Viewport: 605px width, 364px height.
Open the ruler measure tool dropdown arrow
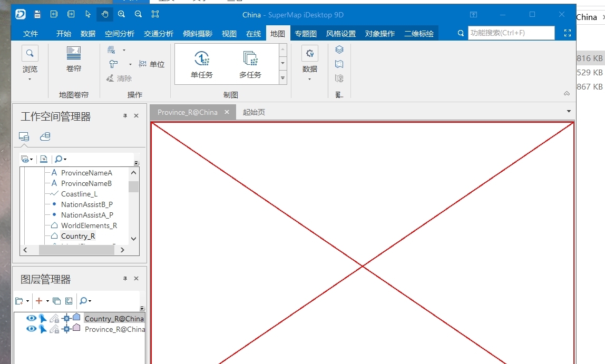tap(130, 64)
